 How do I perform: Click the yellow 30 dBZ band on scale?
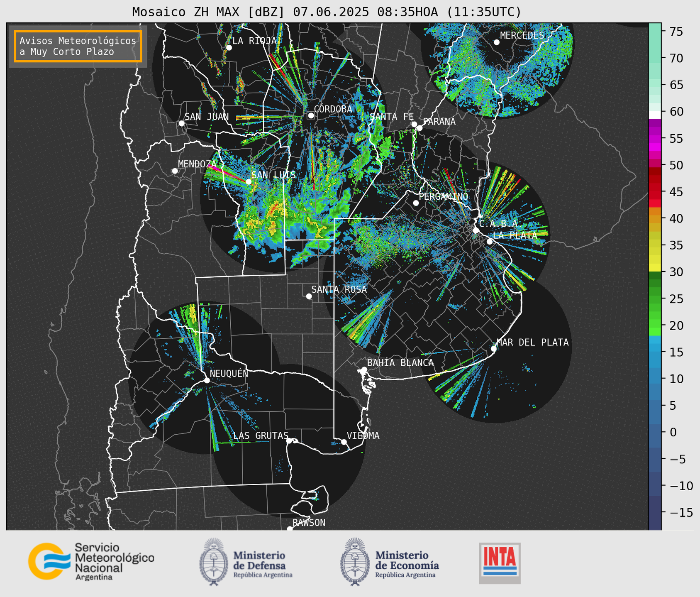pos(655,268)
